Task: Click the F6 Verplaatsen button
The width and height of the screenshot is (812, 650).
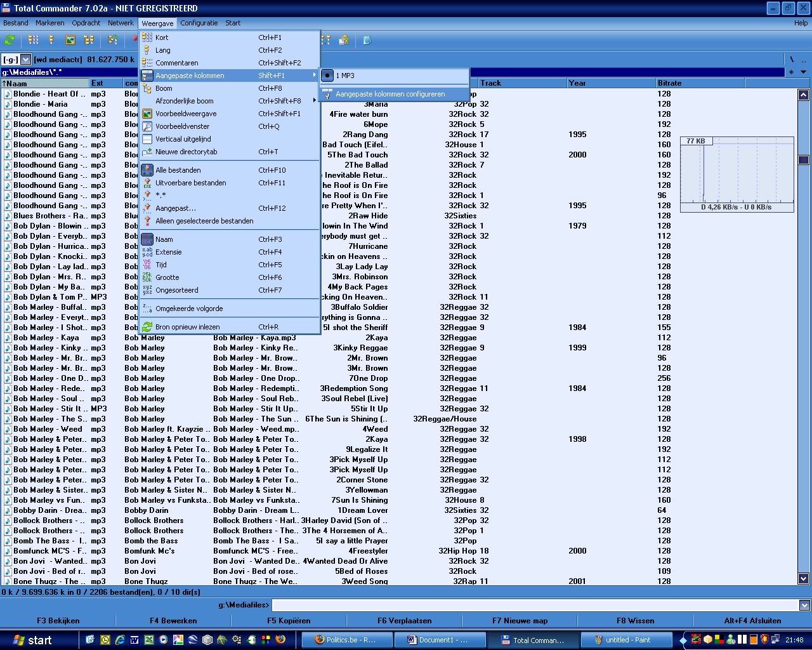Action: (x=404, y=621)
